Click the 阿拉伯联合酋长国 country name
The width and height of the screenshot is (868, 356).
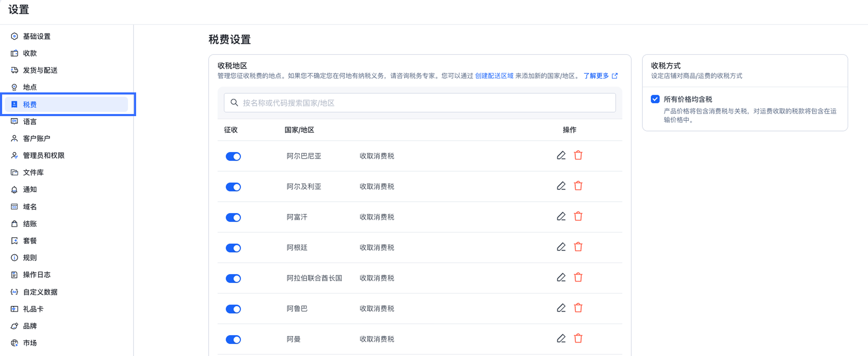tap(314, 278)
